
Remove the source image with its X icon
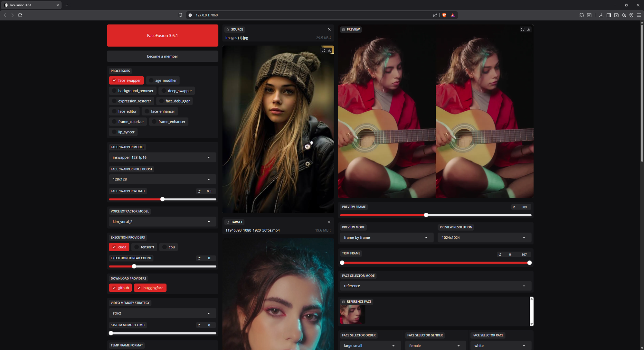point(329,29)
